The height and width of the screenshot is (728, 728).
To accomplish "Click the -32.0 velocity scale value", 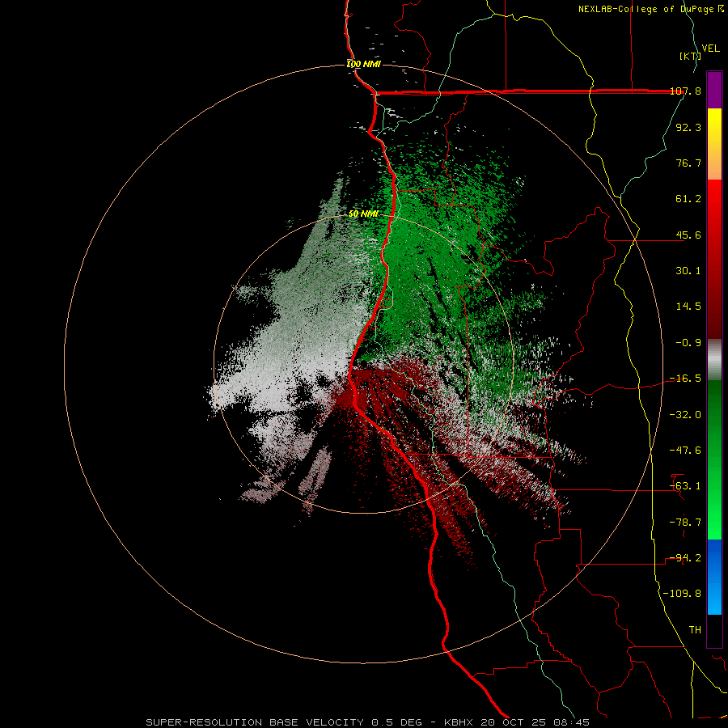I will (x=685, y=415).
